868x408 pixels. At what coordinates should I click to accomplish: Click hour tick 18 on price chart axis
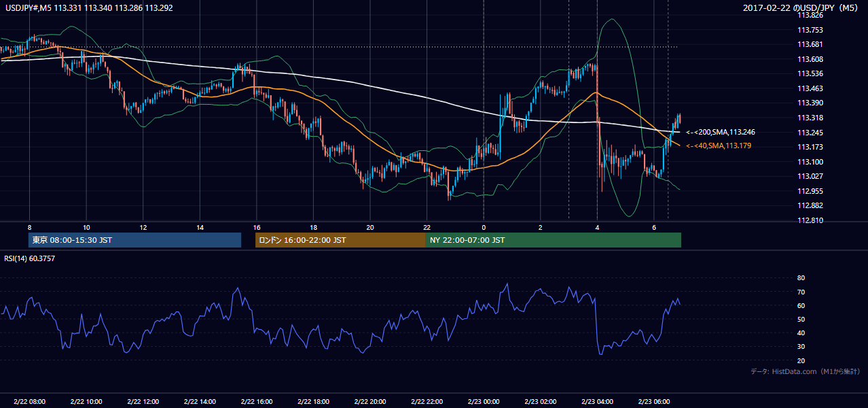tap(313, 227)
